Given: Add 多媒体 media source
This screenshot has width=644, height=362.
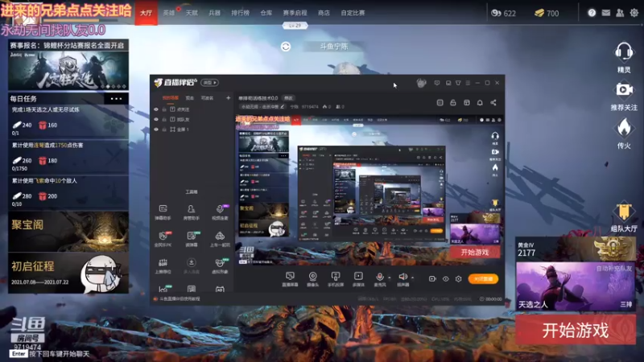Looking at the screenshot, I should point(358,279).
